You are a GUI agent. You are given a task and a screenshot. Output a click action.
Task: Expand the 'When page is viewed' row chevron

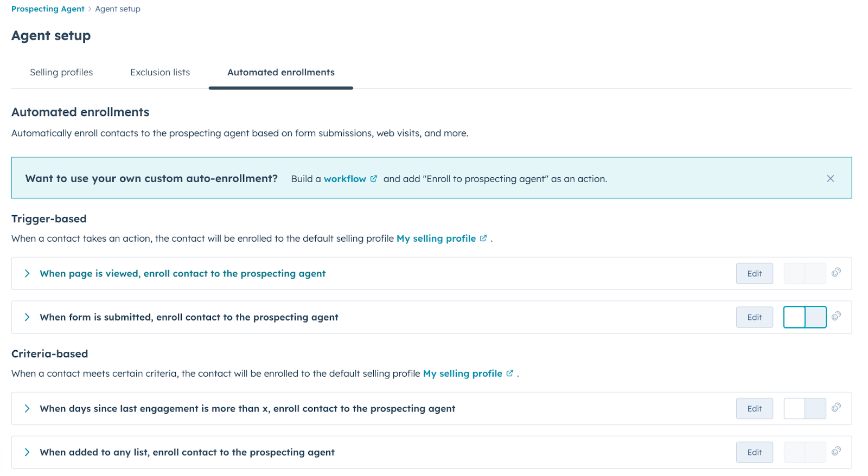pos(27,273)
